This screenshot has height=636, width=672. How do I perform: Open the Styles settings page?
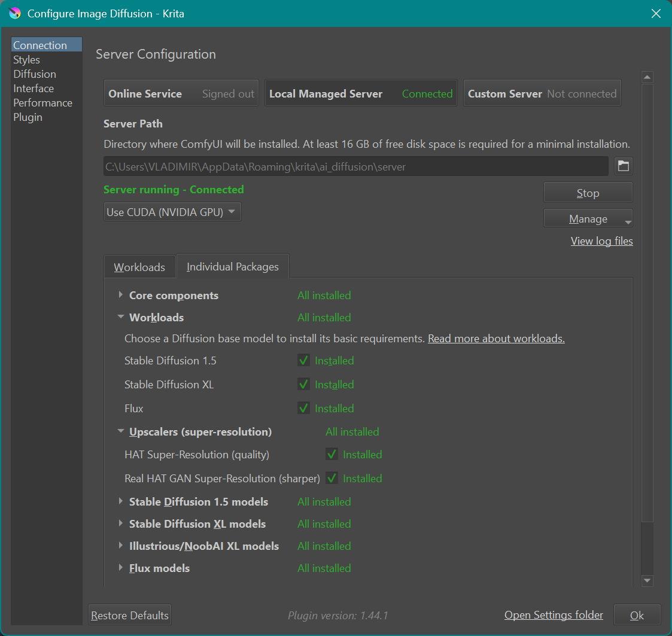(27, 60)
